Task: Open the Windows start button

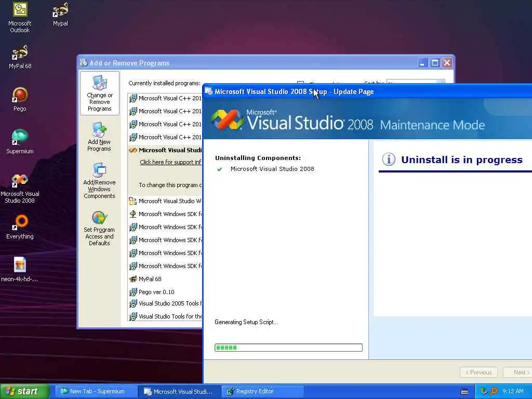Action: pyautogui.click(x=24, y=392)
